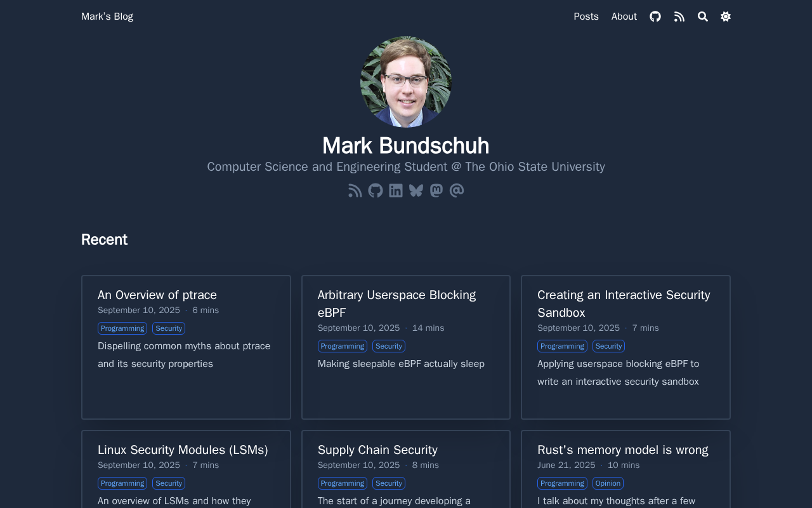
Task: Visit the Bluesky butterfly icon
Action: [416, 190]
